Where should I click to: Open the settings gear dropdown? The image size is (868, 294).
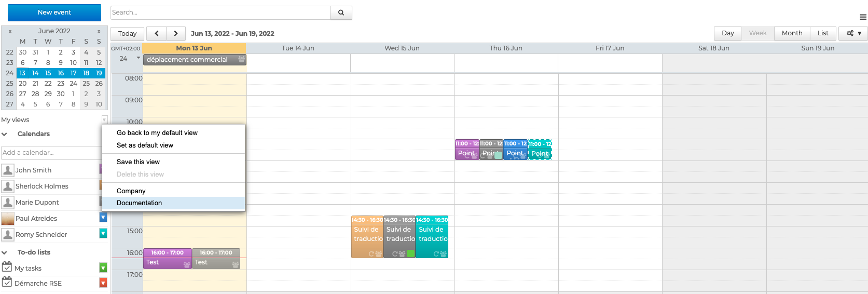[853, 33]
